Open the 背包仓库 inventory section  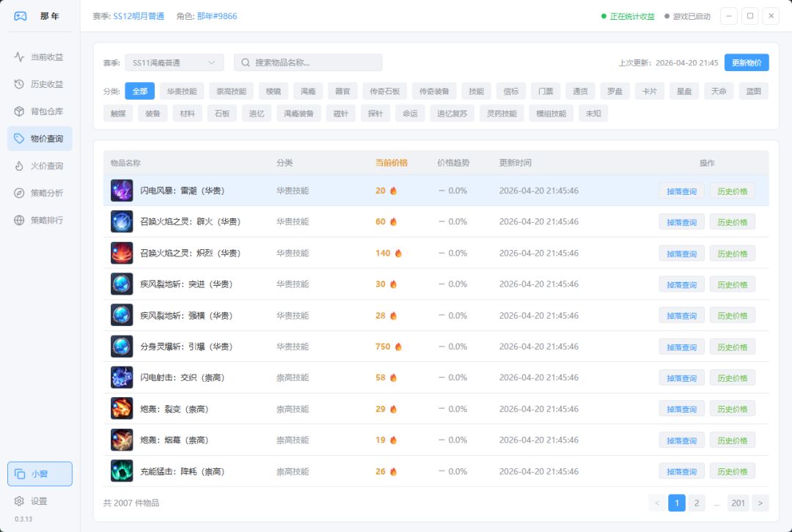(40, 111)
